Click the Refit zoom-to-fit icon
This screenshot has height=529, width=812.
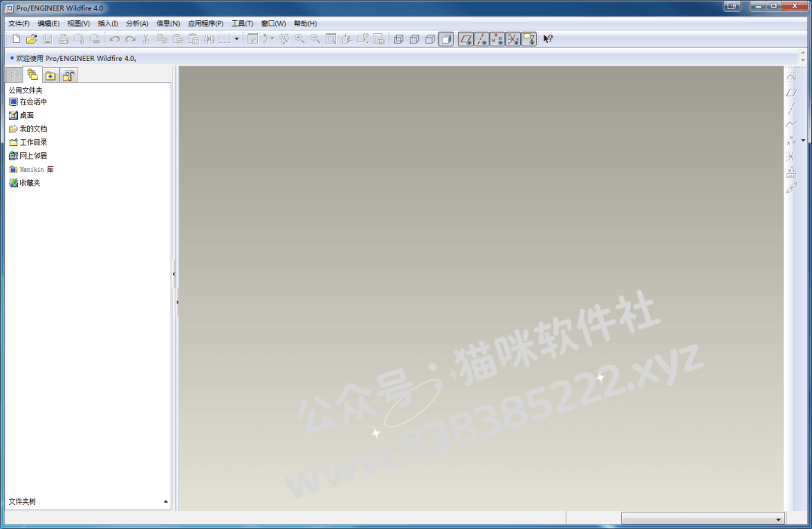tap(331, 39)
